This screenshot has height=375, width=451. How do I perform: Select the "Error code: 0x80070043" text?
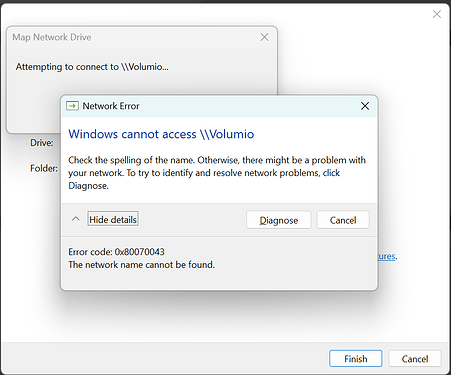pyautogui.click(x=116, y=252)
